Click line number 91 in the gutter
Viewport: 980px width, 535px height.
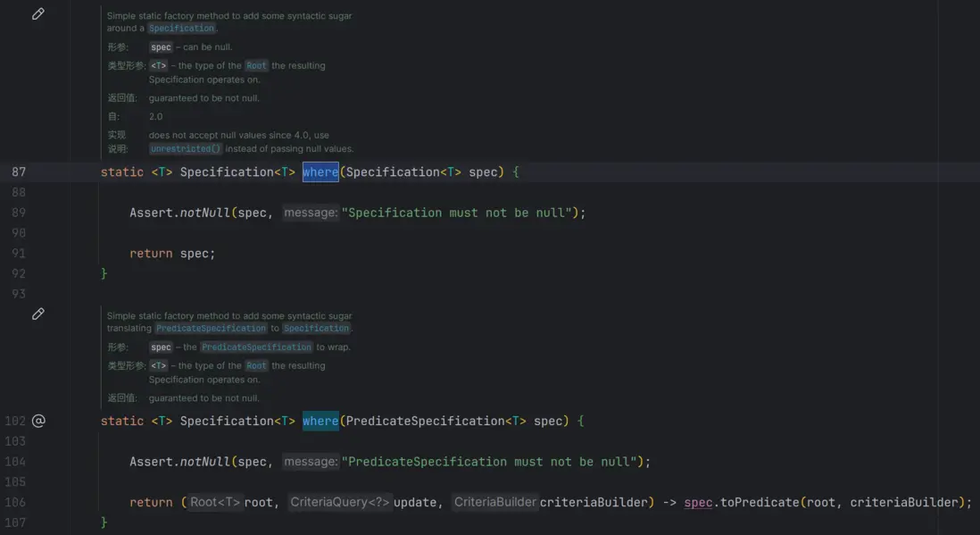click(x=19, y=254)
